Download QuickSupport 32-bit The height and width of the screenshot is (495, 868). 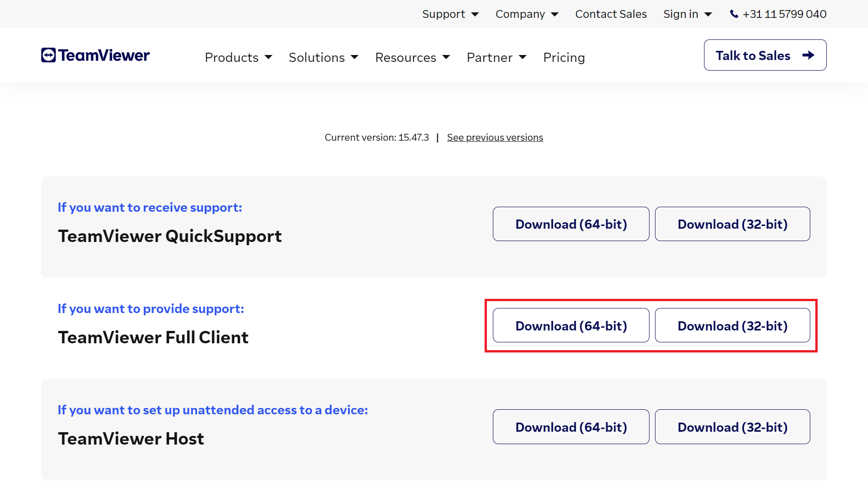(x=732, y=224)
